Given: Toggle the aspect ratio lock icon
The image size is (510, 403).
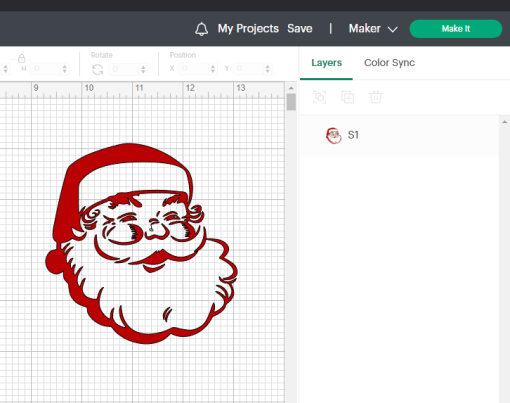Looking at the screenshot, I should point(22,59).
